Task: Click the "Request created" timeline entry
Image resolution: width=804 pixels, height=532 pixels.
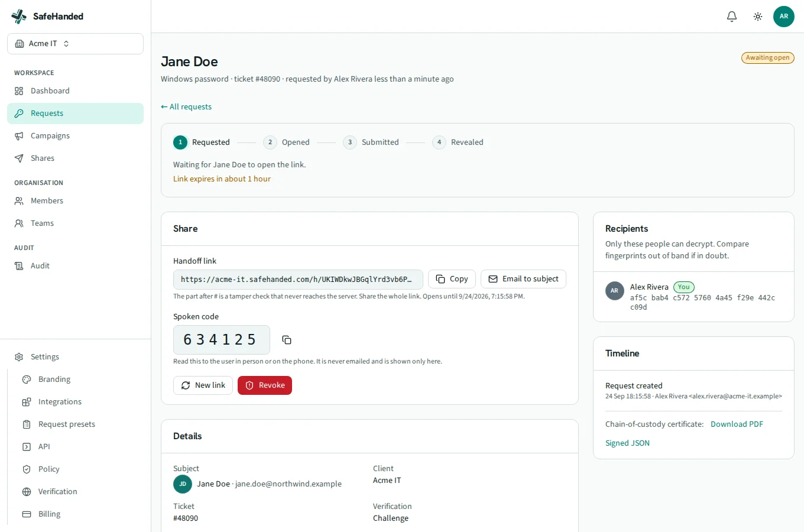Action: 634,386
